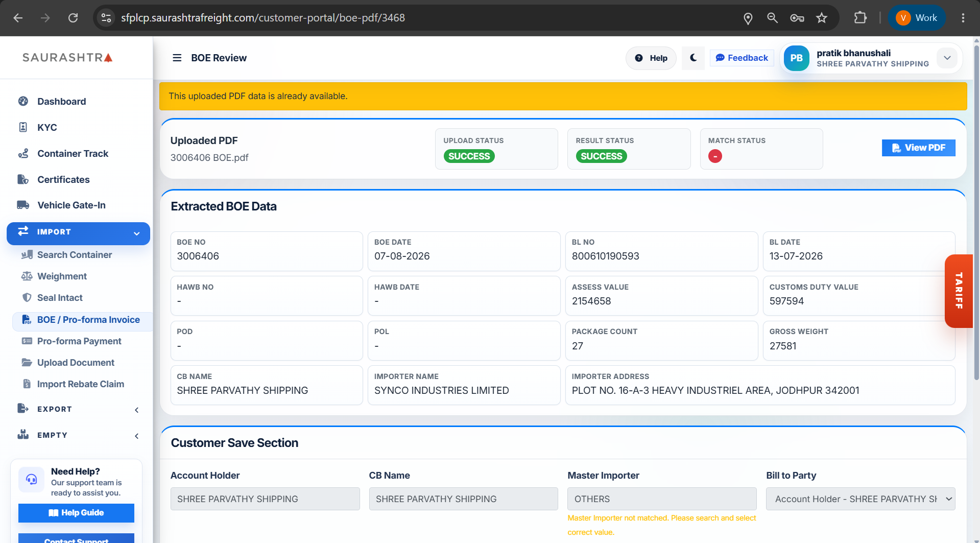Click the page vertical scrollbar
The width and height of the screenshot is (980, 543).
point(976,211)
